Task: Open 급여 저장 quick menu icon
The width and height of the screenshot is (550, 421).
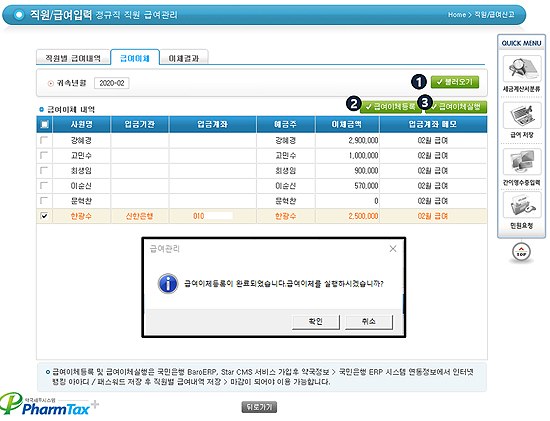Action: point(522,115)
